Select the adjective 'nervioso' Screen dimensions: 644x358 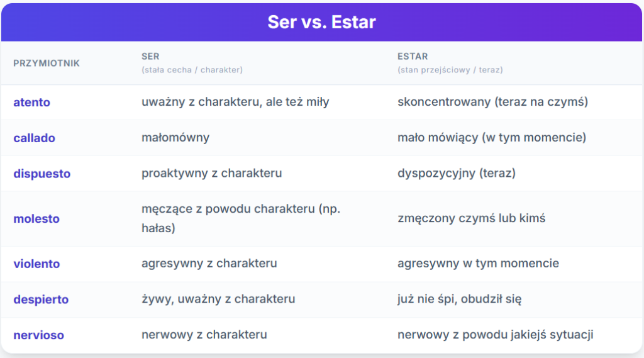coord(38,335)
